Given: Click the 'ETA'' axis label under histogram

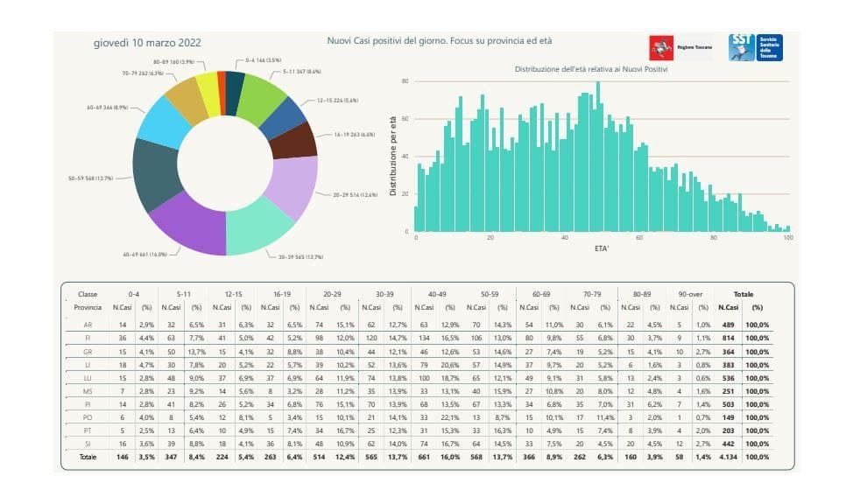Looking at the screenshot, I should tap(601, 248).
